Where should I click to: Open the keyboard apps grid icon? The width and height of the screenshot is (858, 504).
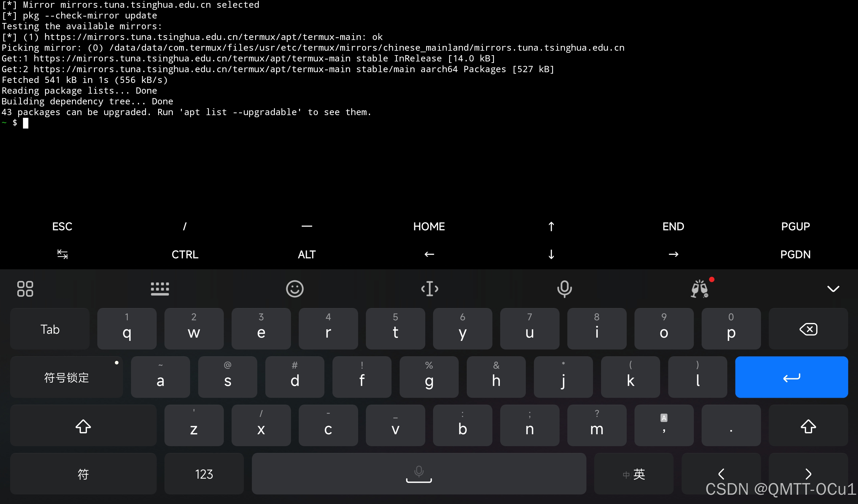(25, 289)
